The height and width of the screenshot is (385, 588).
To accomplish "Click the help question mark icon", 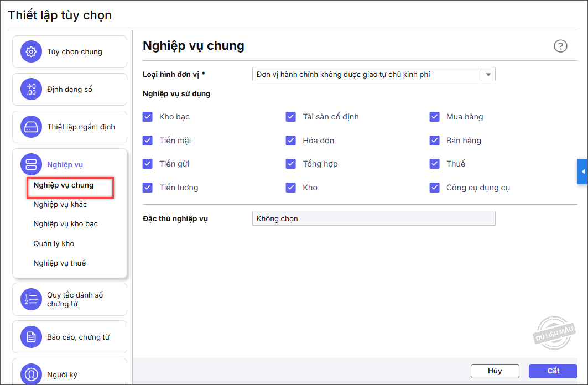I will tap(560, 46).
